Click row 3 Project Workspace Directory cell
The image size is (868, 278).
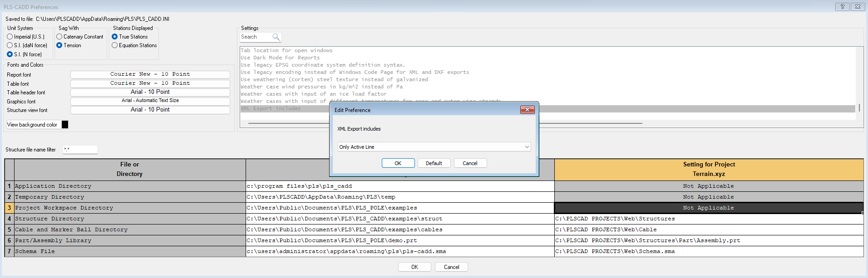click(130, 208)
